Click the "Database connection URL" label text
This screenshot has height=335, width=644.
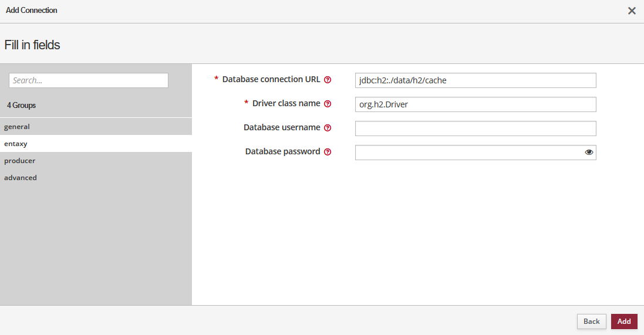click(x=271, y=79)
